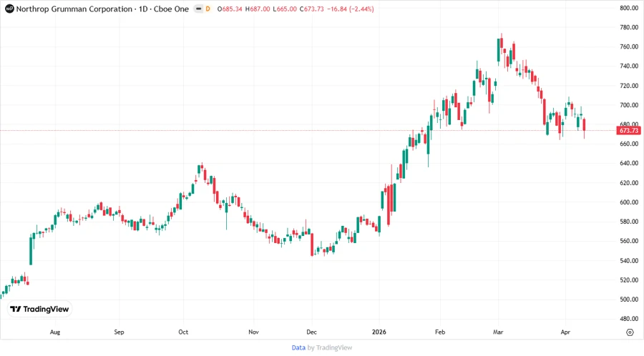
Task: Click the 660.00 price axis label
Action: (x=629, y=144)
